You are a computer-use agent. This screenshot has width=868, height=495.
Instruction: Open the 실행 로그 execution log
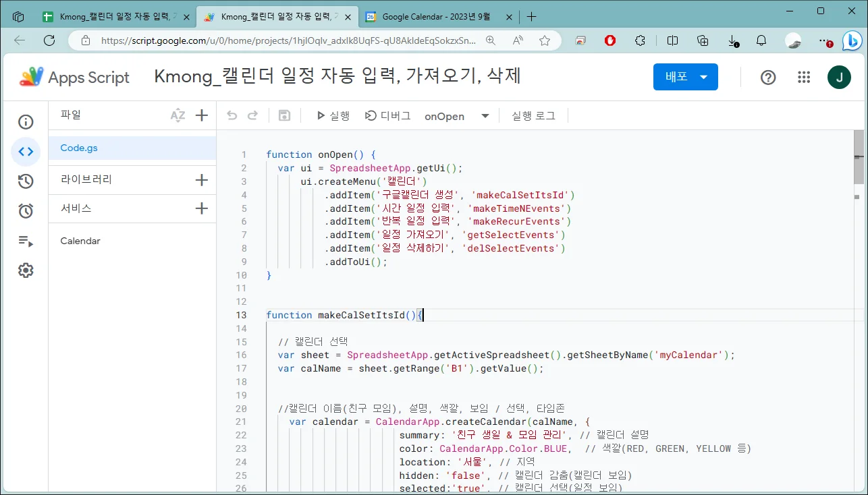pyautogui.click(x=533, y=115)
